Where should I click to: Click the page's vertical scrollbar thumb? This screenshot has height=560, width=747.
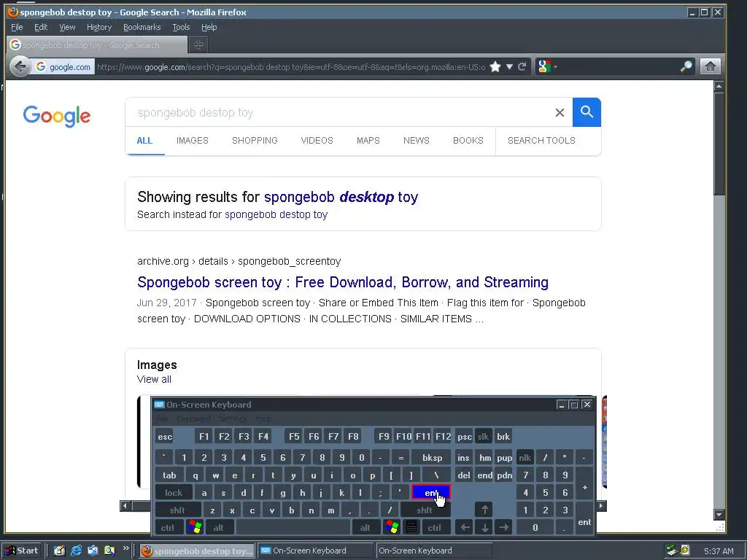(719, 143)
